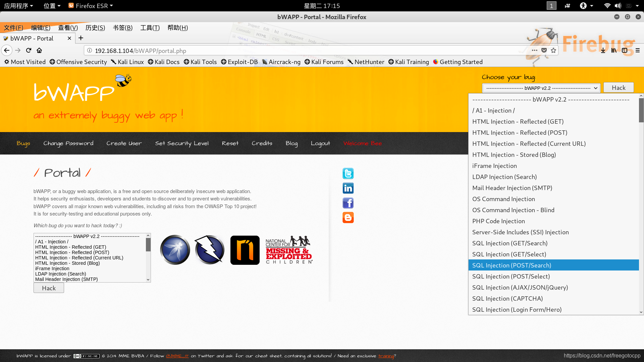This screenshot has width=644, height=362.
Task: Click the Hack button beside the dropdown
Action: (x=619, y=87)
